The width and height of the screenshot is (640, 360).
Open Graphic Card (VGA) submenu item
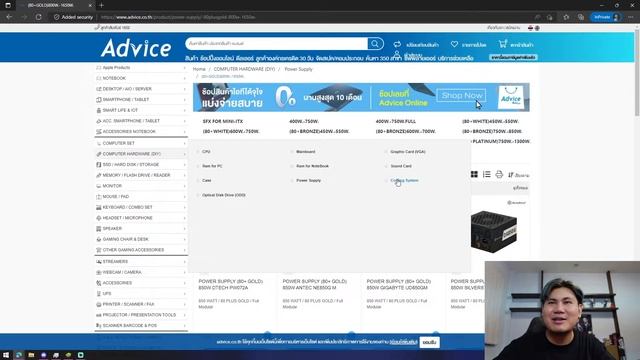click(407, 151)
